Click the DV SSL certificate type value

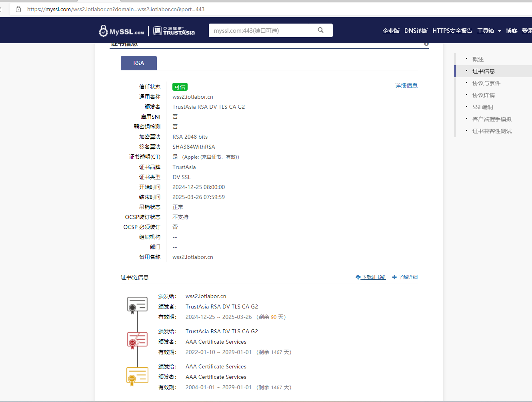click(x=182, y=177)
